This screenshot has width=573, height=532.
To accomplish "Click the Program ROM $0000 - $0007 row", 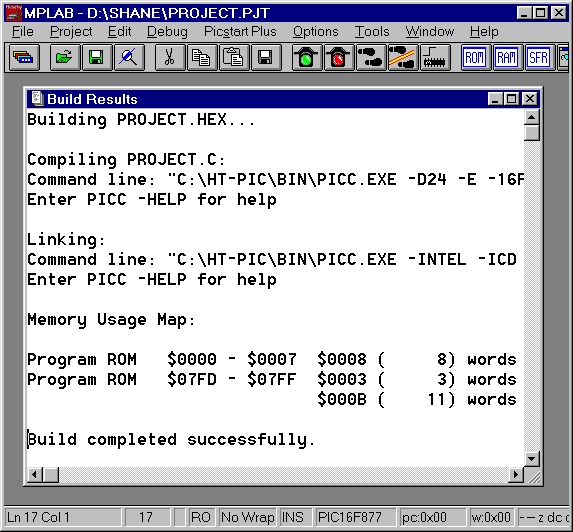I will click(272, 360).
